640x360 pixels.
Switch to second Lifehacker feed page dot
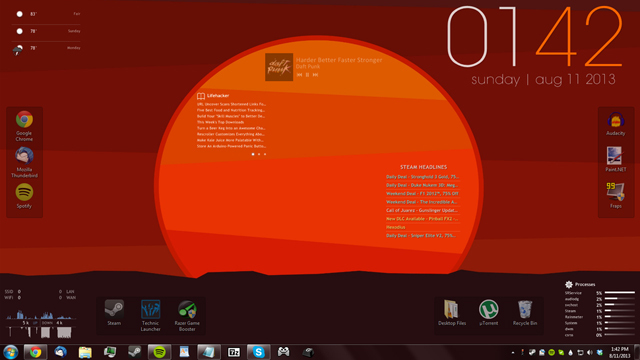(259, 154)
